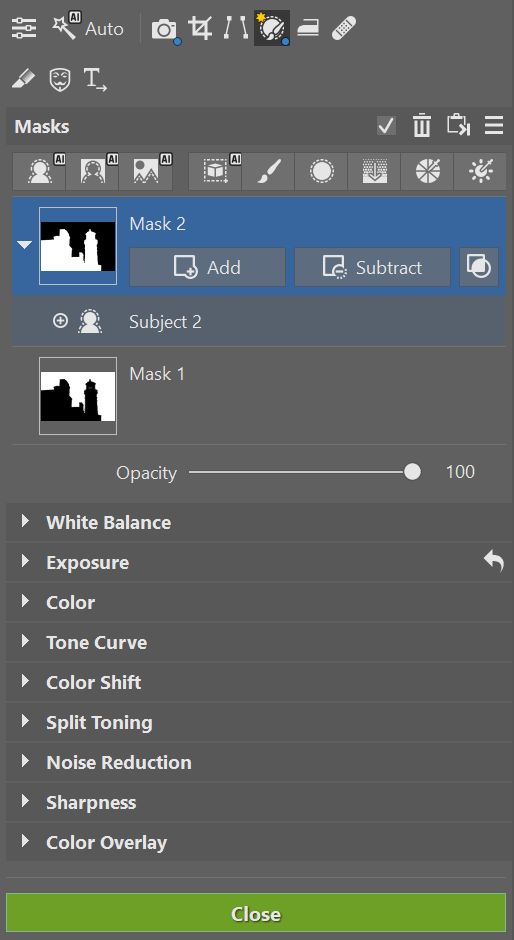The image size is (514, 940).
Task: Select the Subject 2 sub-mask item
Action: point(258,321)
